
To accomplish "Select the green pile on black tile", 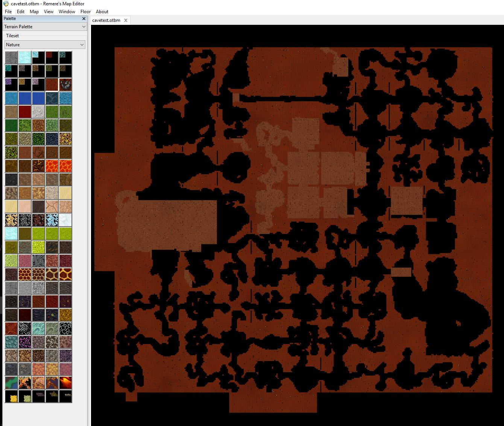I will click(25, 396).
